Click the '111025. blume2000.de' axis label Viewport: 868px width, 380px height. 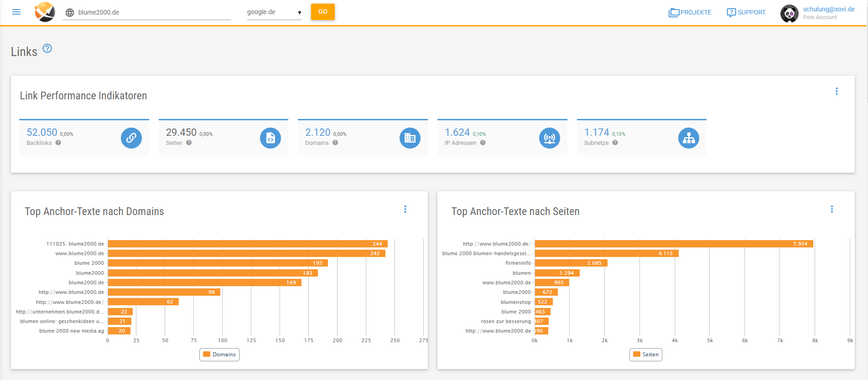pos(75,244)
